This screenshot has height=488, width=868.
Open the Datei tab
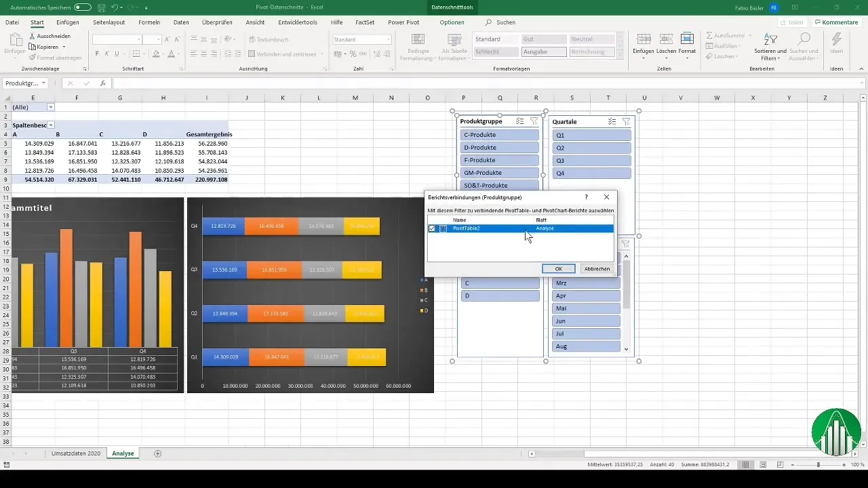pos(12,22)
